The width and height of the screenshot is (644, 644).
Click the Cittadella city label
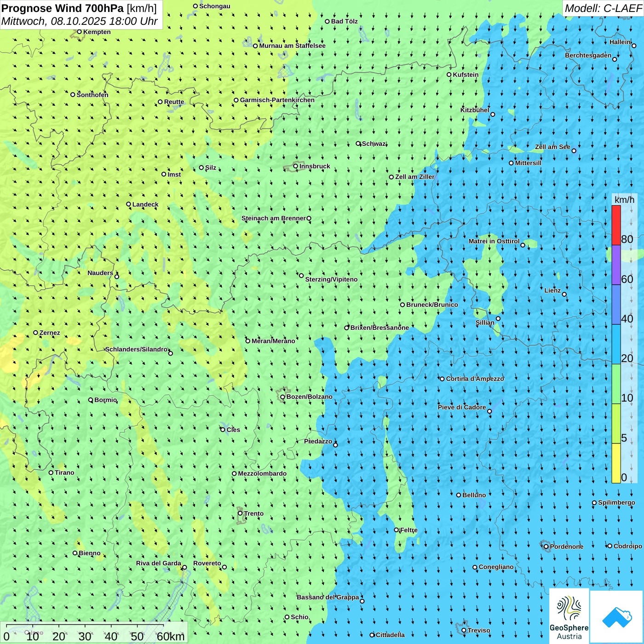tap(390, 635)
